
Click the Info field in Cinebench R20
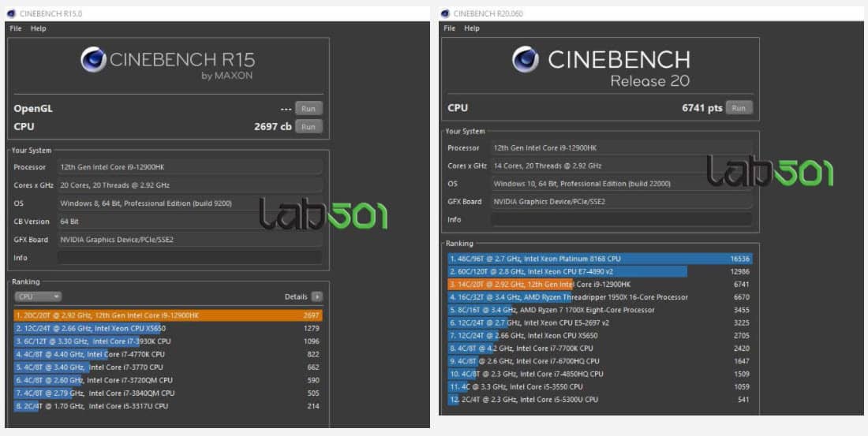tap(622, 220)
